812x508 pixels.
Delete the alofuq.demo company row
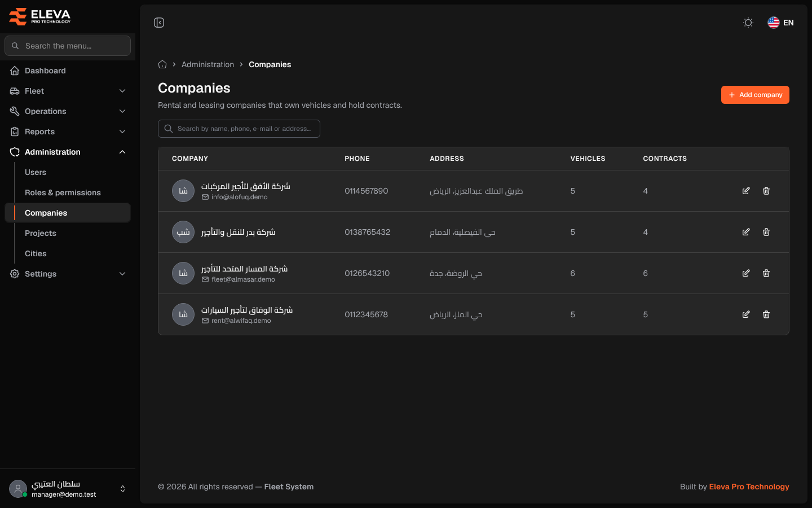click(766, 191)
